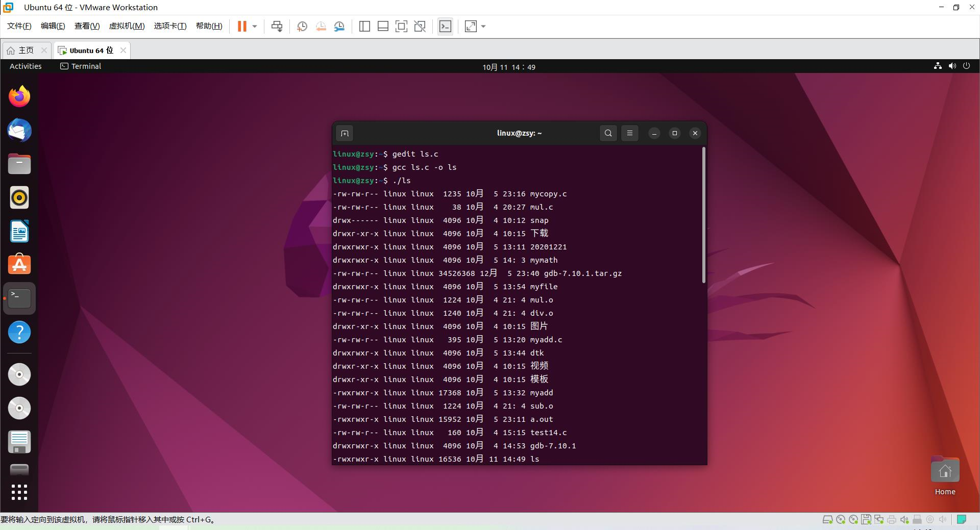The width and height of the screenshot is (980, 530).
Task: Open Files manager from the dock
Action: (19, 164)
